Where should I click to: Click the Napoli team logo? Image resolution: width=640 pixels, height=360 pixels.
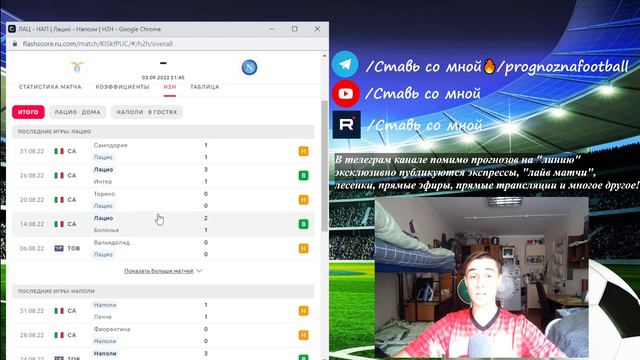tap(249, 67)
